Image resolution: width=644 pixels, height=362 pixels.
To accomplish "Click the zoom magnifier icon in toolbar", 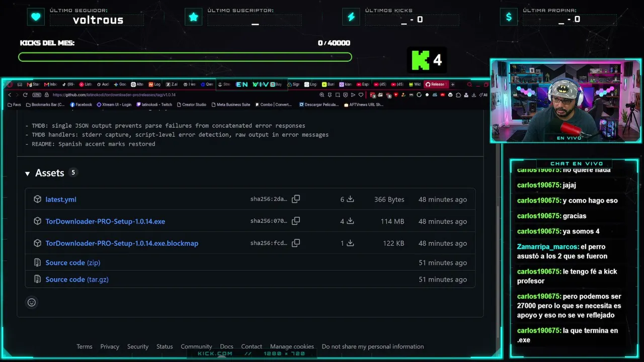I will [322, 95].
